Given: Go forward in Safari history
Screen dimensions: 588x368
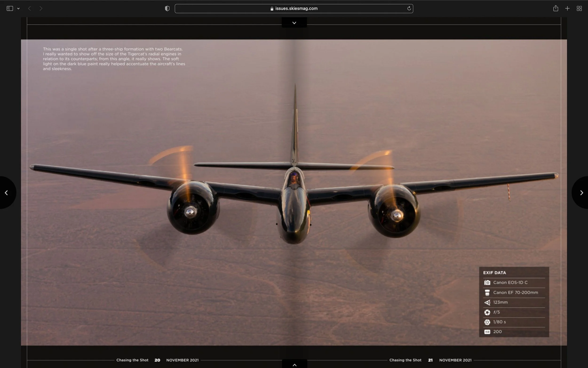Looking at the screenshot, I should coord(41,8).
